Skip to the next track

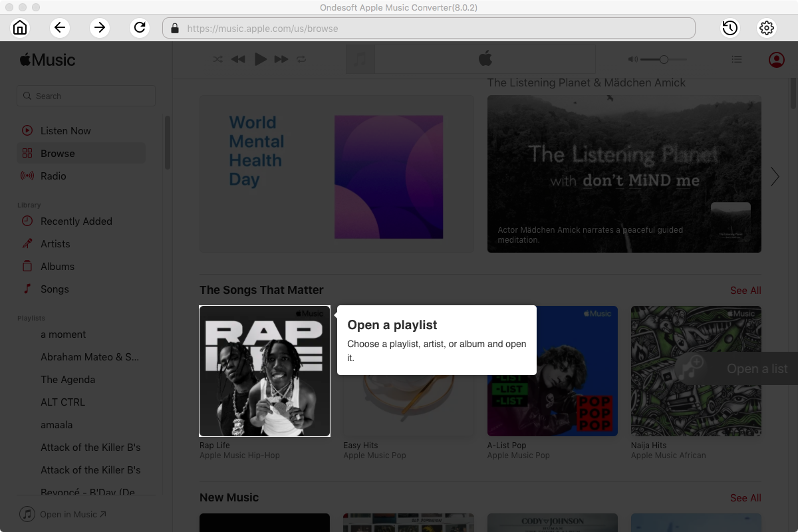pos(281,59)
